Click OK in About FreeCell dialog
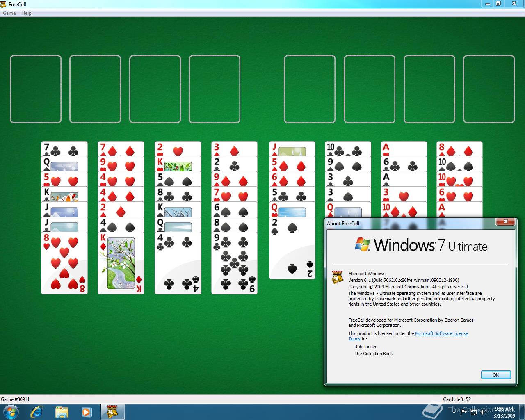 coord(495,374)
